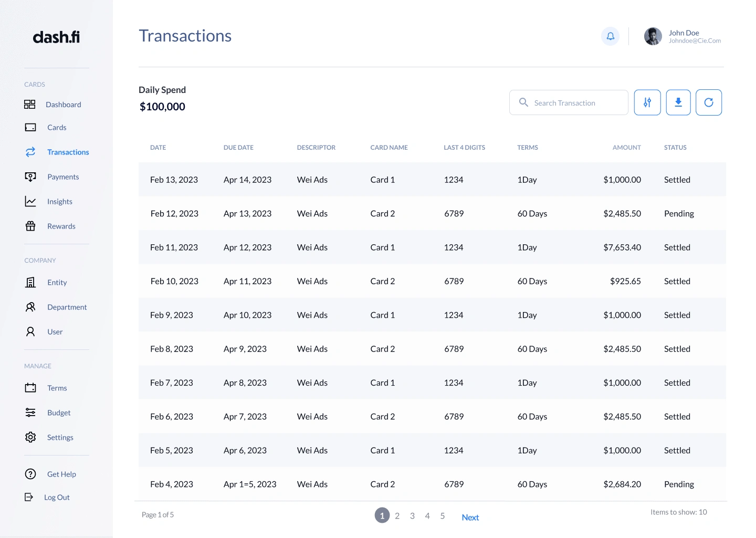Image resolution: width=756 pixels, height=538 pixels.
Task: Download transactions using the download icon
Action: click(x=678, y=102)
